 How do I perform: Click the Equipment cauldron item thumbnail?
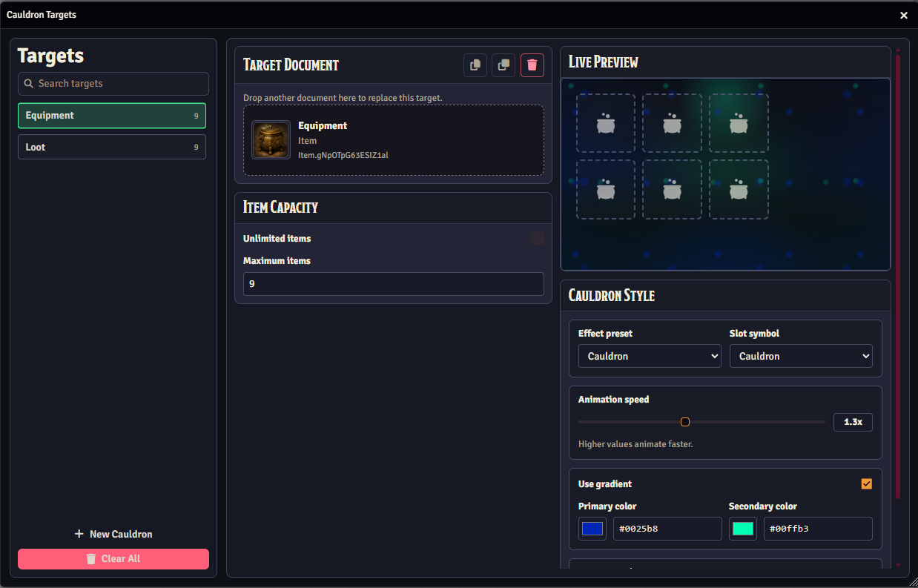(x=271, y=140)
